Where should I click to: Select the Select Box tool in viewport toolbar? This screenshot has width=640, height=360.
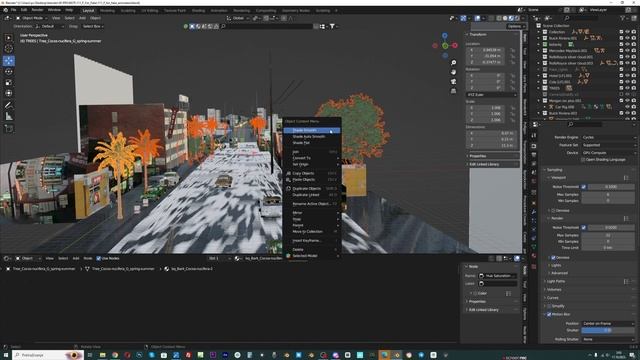[9, 38]
